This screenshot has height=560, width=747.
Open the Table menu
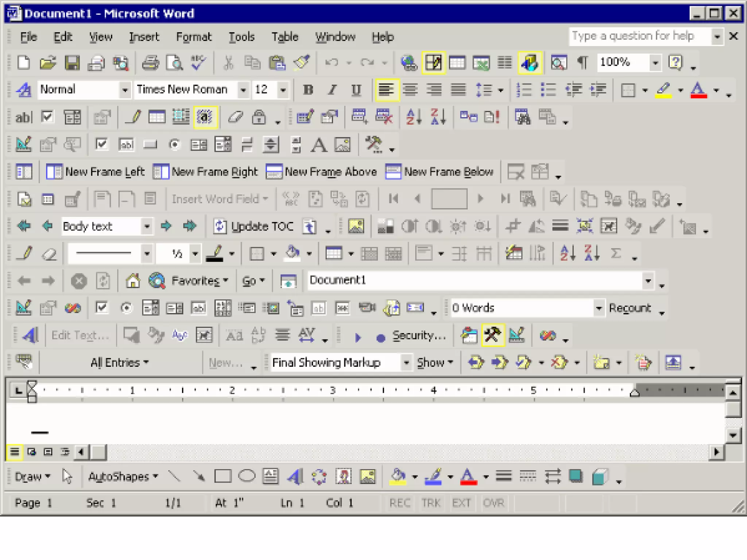(285, 37)
